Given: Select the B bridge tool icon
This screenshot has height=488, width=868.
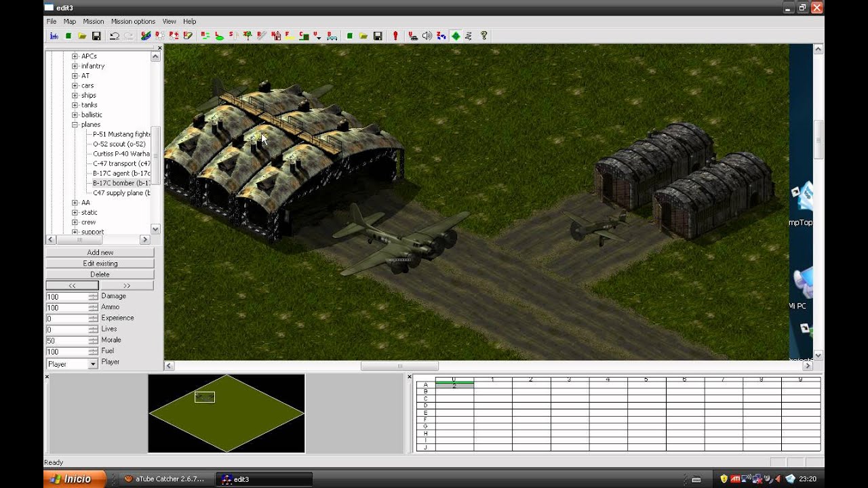Looking at the screenshot, I should click(332, 35).
